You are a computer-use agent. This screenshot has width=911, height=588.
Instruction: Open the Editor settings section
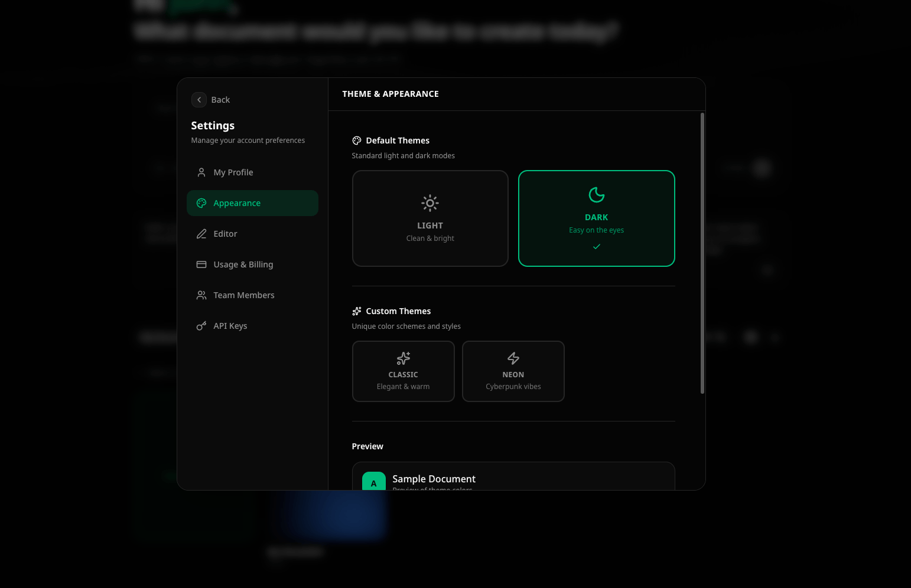pyautogui.click(x=252, y=234)
